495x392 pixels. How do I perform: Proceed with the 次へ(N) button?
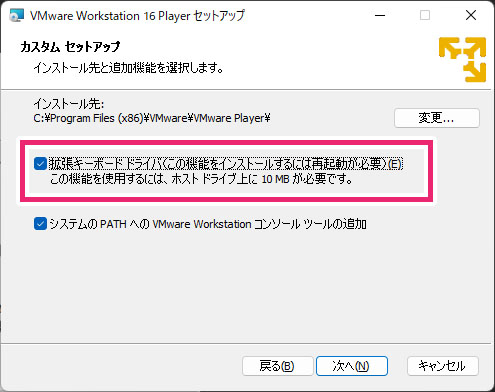tap(352, 366)
